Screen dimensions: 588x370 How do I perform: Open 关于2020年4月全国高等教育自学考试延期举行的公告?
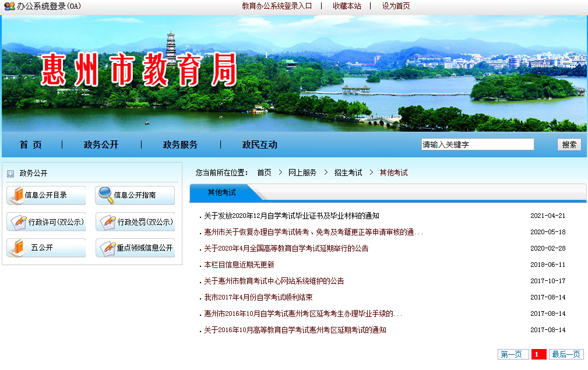[286, 248]
